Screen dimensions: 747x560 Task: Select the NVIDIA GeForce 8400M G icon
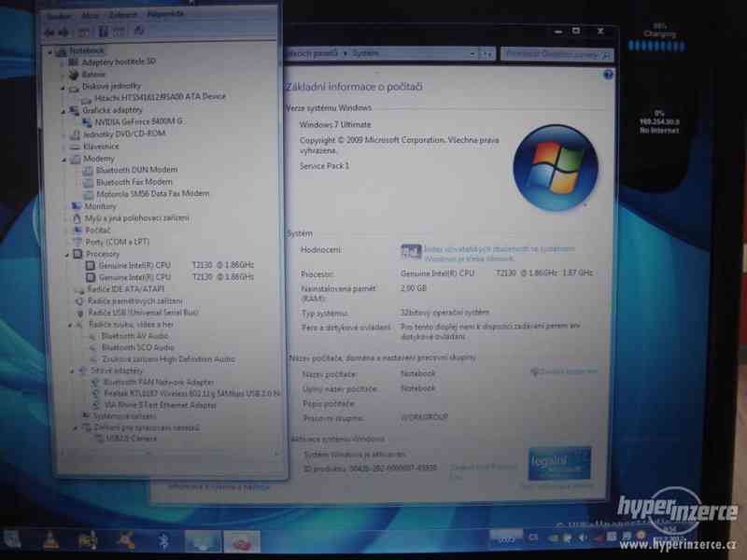coord(87,123)
